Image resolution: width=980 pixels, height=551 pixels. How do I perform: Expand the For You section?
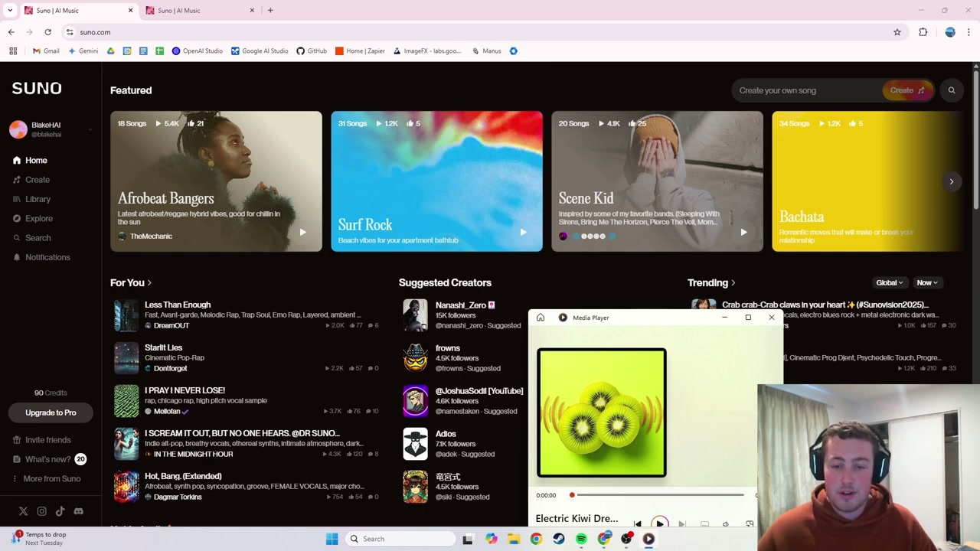pos(131,283)
